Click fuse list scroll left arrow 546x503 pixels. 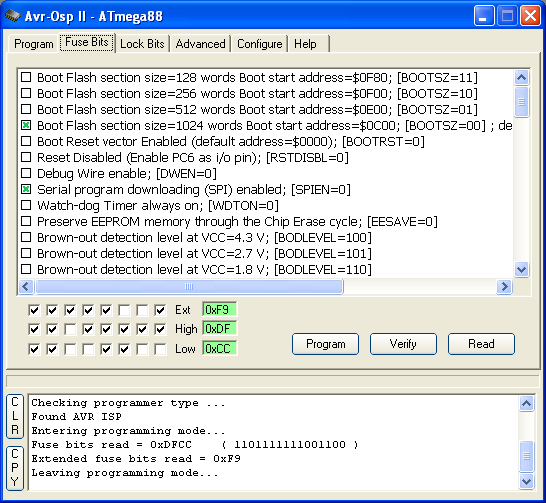click(26, 287)
